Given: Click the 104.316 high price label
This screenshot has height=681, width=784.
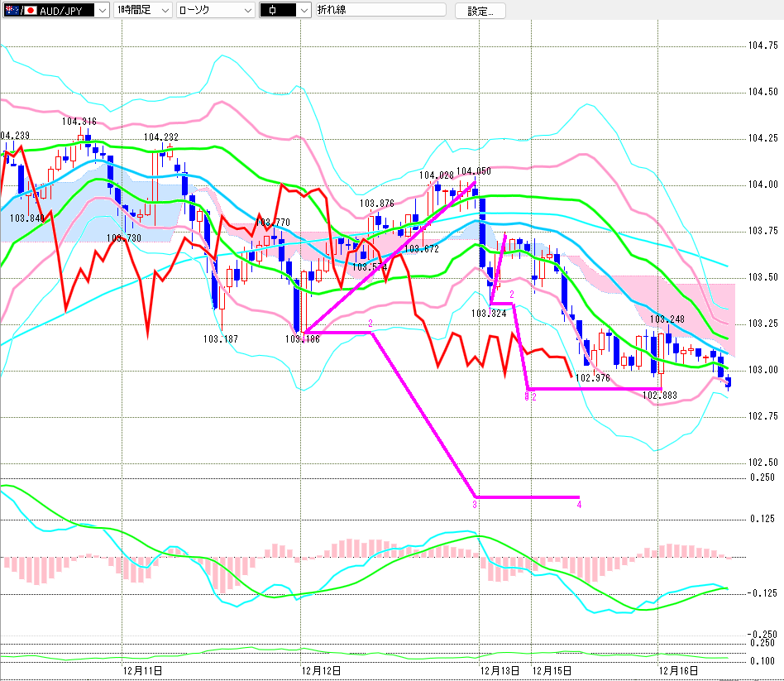Looking at the screenshot, I should point(79,122).
